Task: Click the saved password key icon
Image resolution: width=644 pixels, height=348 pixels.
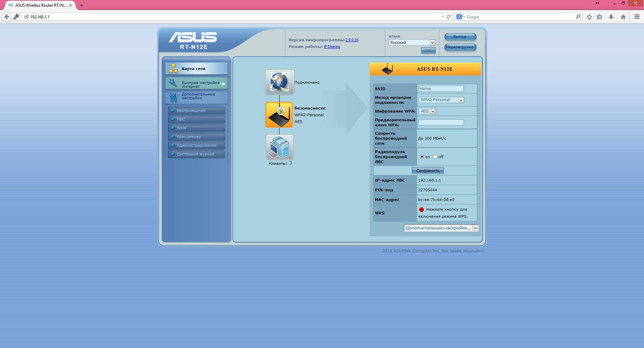Action: (16, 17)
